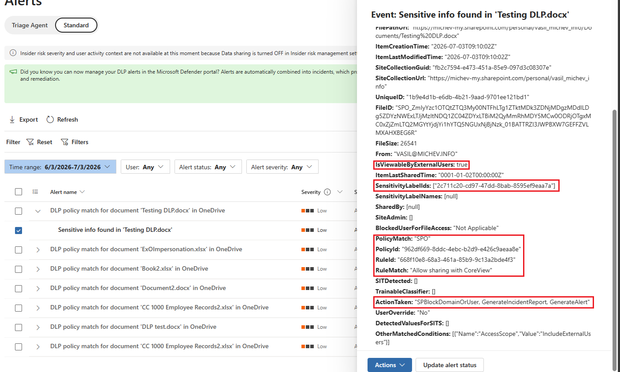Select the SensitivityLabelIds GUID value

pos(494,185)
